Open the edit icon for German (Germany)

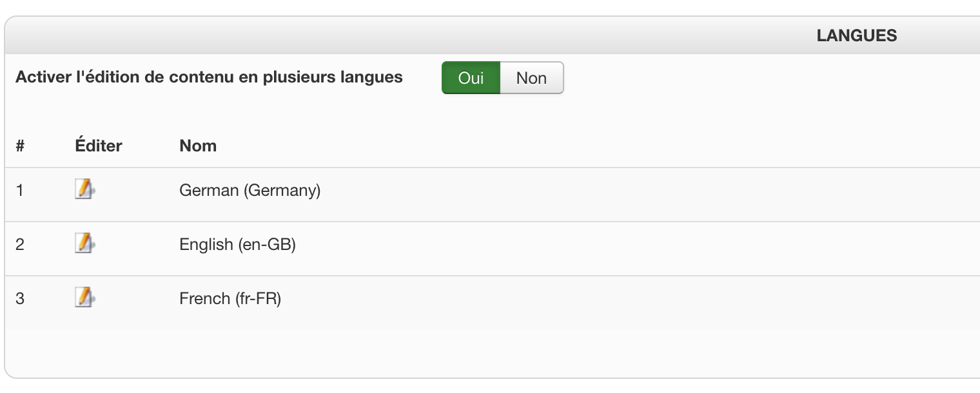pos(84,189)
